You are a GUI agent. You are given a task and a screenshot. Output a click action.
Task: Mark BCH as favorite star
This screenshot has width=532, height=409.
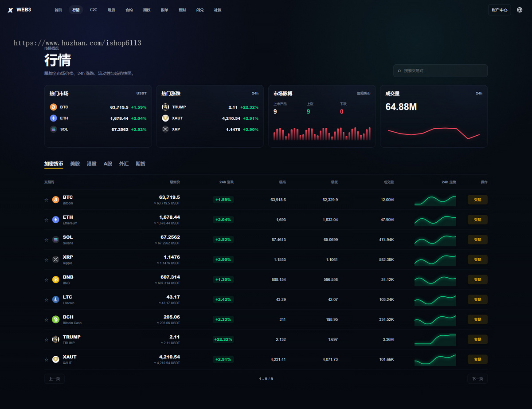tap(46, 319)
